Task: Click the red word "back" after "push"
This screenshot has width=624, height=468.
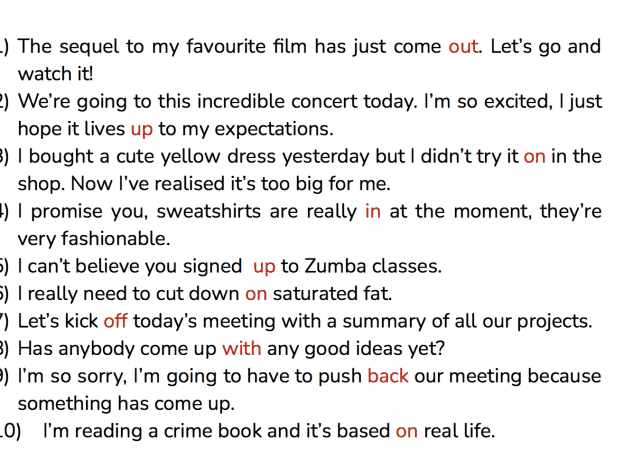Action: (x=388, y=376)
